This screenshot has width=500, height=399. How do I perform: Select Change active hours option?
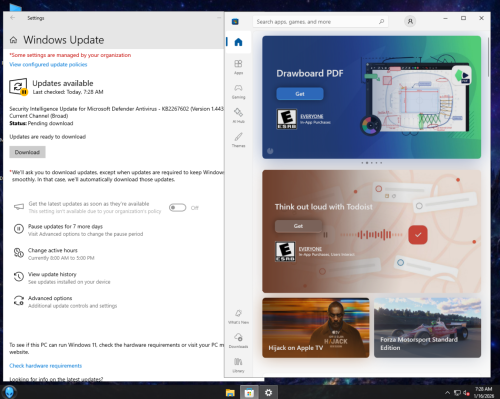53,250
